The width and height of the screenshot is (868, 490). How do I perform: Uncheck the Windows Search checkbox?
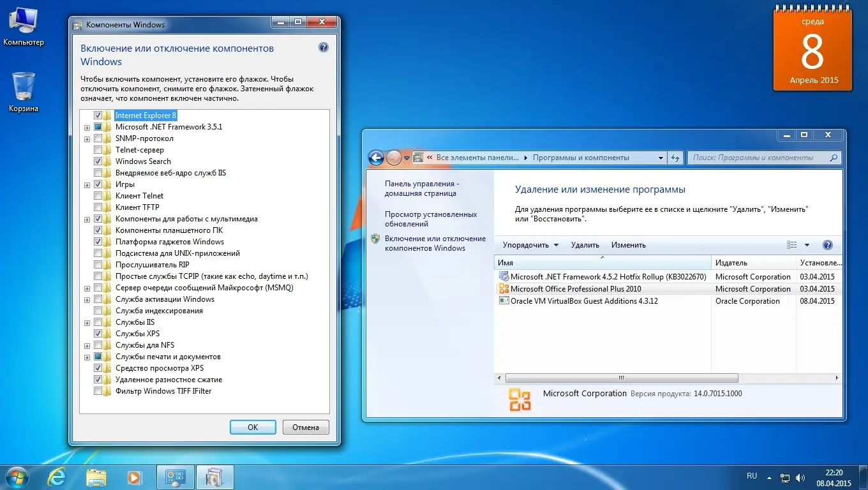point(98,161)
